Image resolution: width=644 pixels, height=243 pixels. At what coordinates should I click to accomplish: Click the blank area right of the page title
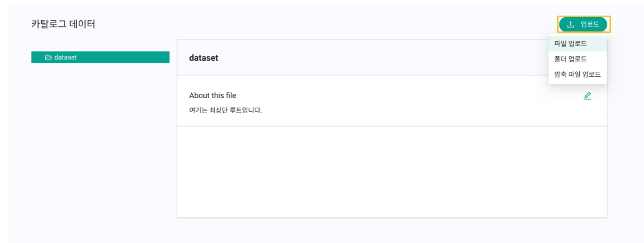(x=321, y=24)
